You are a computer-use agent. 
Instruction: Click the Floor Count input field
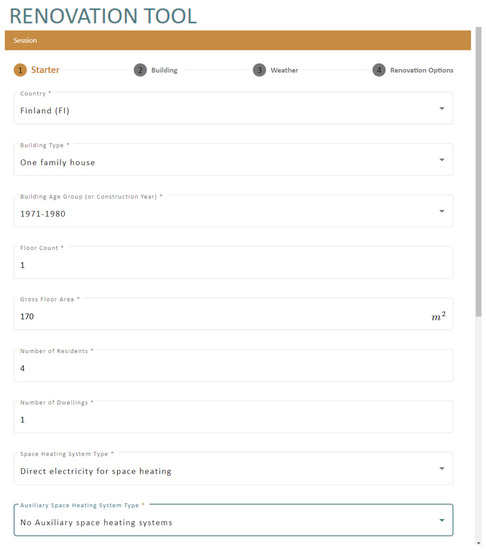(233, 263)
